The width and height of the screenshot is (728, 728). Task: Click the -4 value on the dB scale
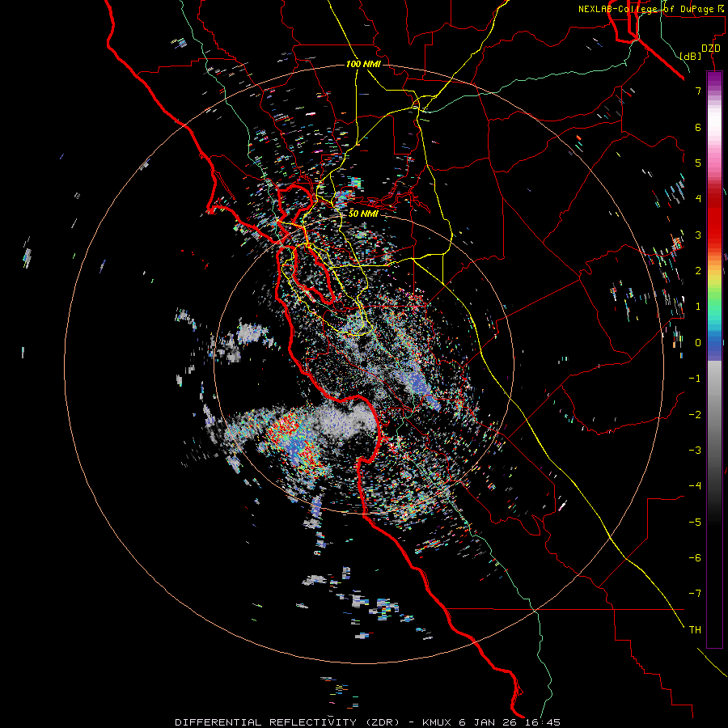pos(696,486)
